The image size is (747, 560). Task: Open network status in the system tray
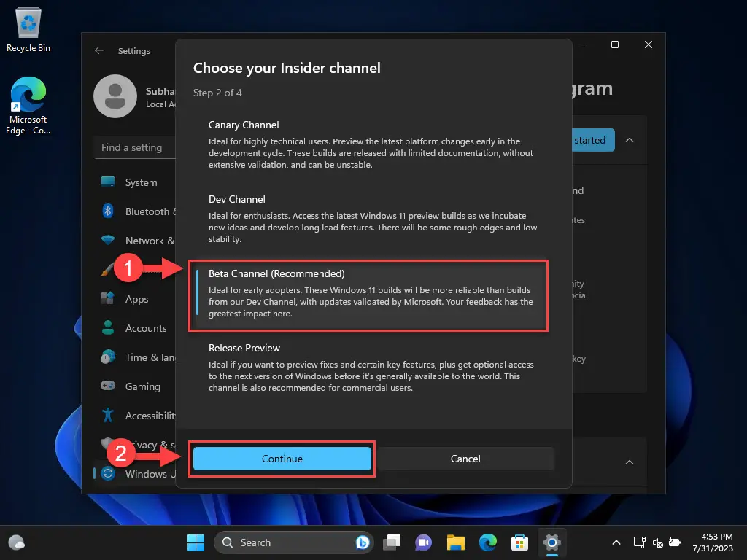click(639, 542)
